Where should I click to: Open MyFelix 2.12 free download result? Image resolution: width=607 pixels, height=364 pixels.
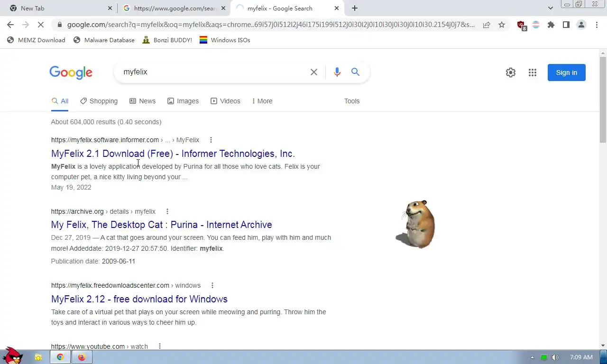139,299
